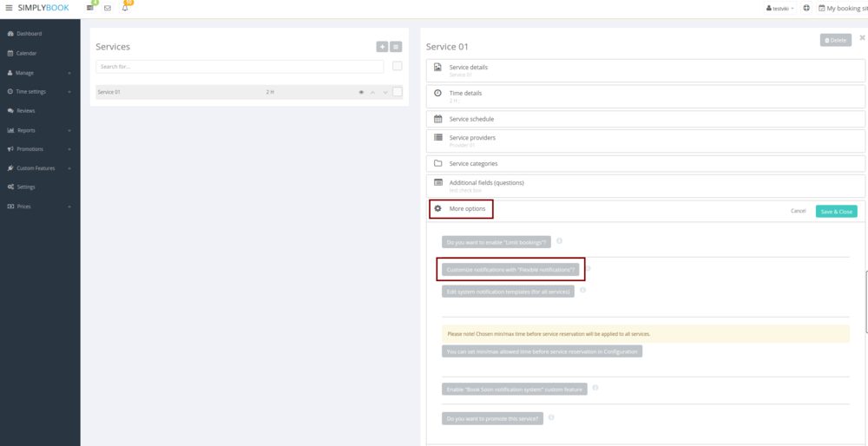Image resolution: width=868 pixels, height=446 pixels.
Task: Move Service 01 up with arrow icon
Action: (372, 92)
